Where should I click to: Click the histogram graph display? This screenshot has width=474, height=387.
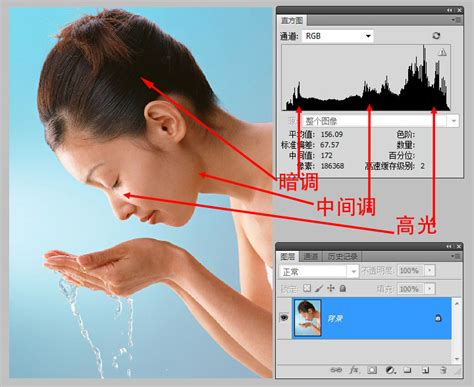point(366,78)
